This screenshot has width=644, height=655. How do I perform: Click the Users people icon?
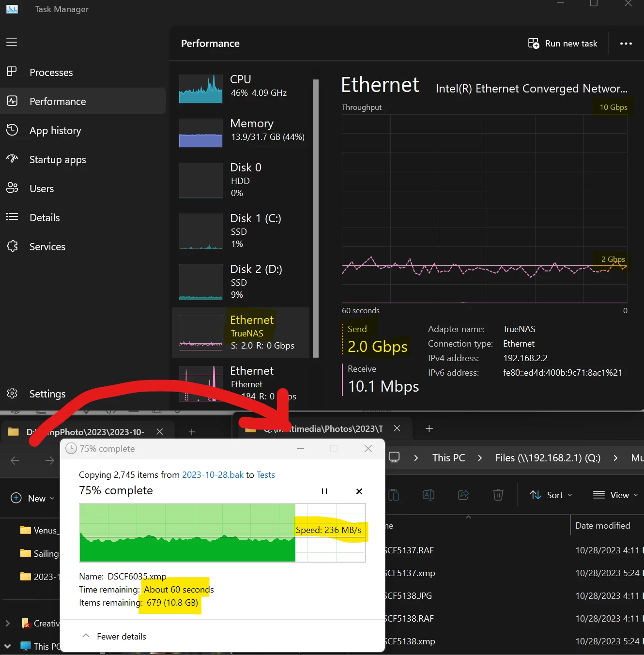coord(12,188)
